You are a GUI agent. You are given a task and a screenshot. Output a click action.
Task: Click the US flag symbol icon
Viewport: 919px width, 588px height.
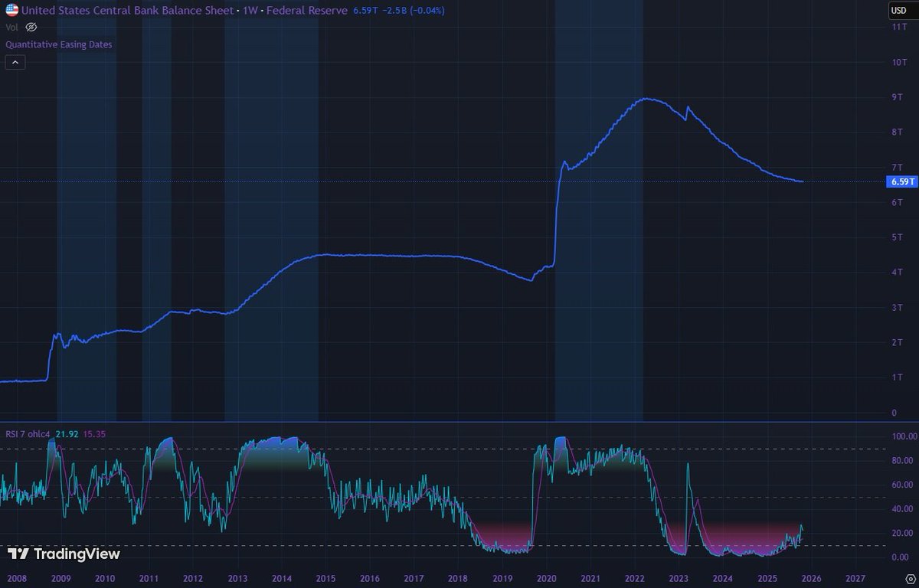12,11
